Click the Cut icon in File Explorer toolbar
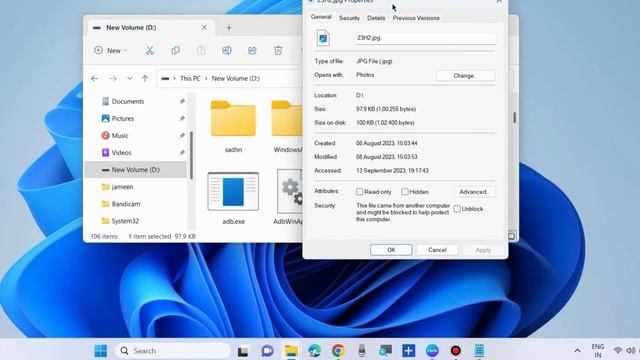 150,50
